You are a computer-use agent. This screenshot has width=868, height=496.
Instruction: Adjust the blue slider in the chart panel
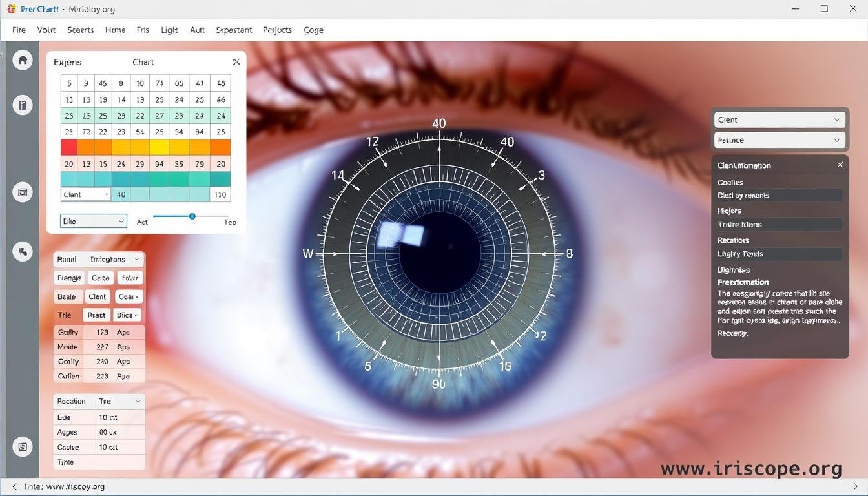(192, 216)
